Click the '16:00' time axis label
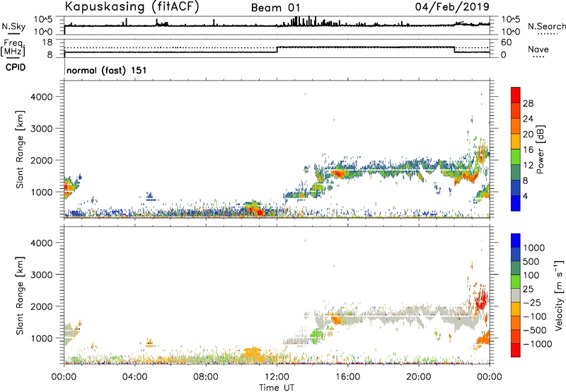Viewport: 566px width, 392px height. 347,377
